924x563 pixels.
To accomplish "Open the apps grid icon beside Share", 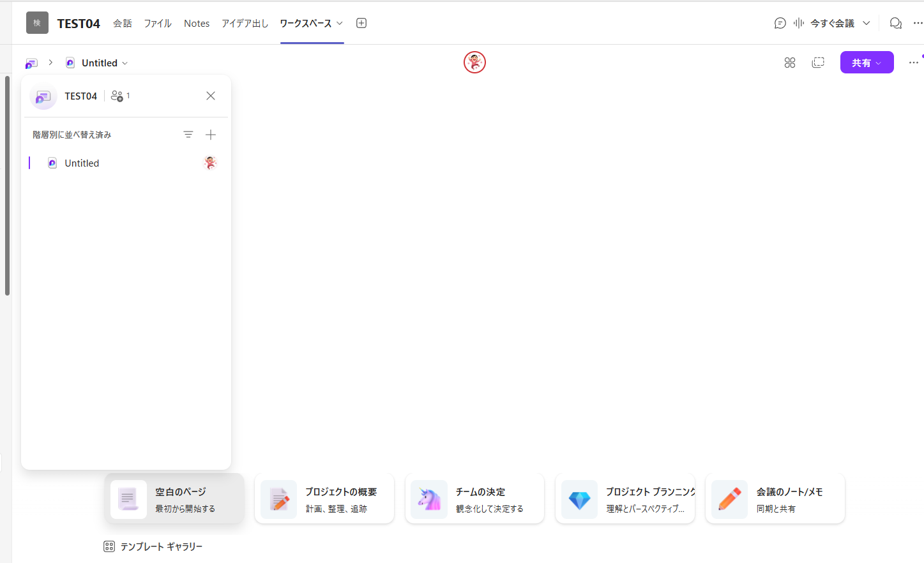I will tap(790, 63).
